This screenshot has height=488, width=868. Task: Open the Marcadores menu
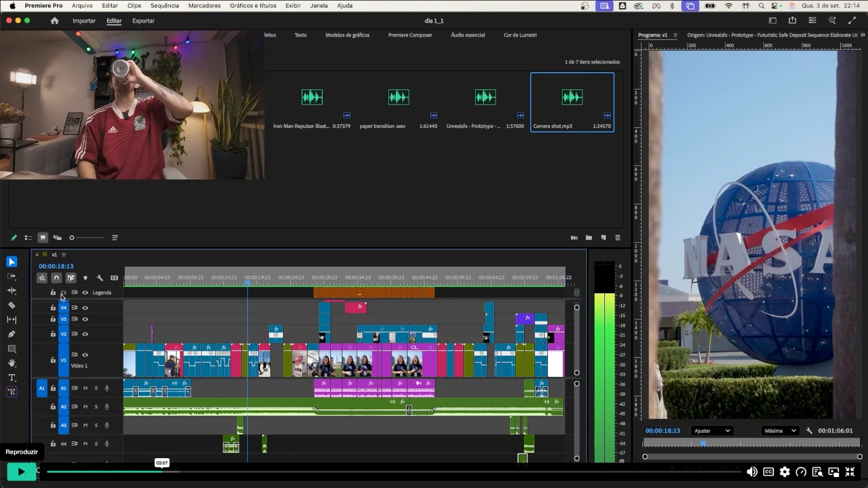(x=205, y=5)
